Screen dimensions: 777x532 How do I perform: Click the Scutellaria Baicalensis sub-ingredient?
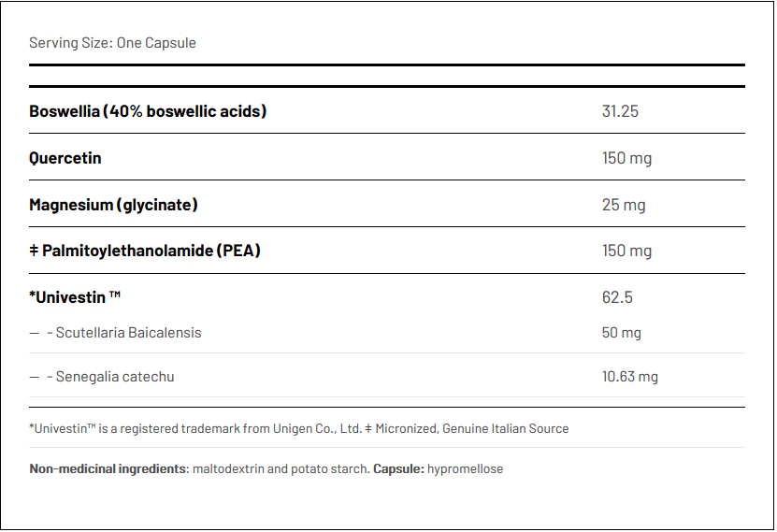point(128,332)
